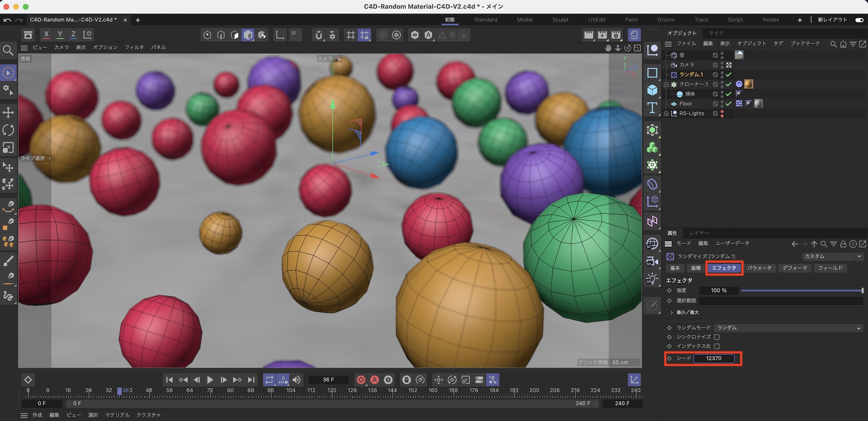Switch to the Sculpt layout

[560, 20]
